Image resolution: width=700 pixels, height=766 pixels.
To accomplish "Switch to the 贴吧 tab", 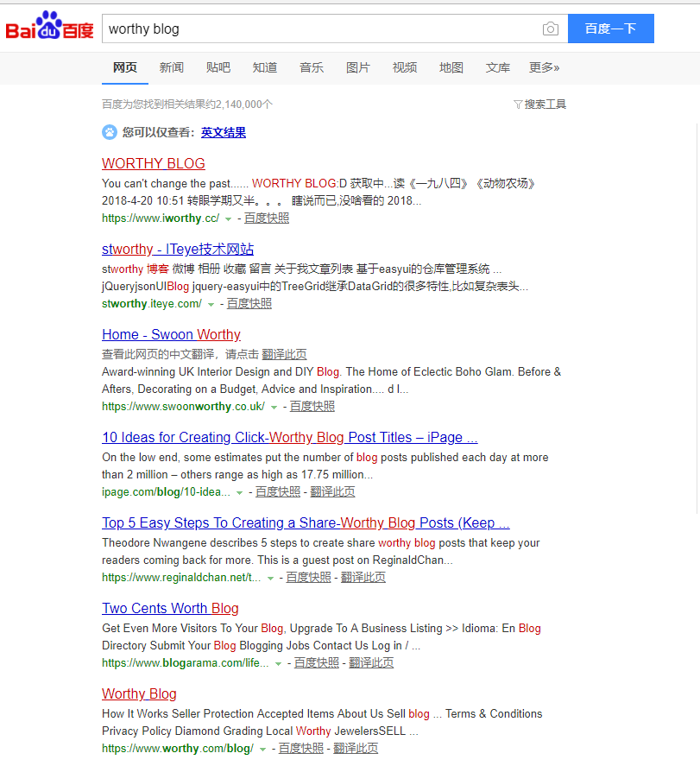I will pos(218,67).
